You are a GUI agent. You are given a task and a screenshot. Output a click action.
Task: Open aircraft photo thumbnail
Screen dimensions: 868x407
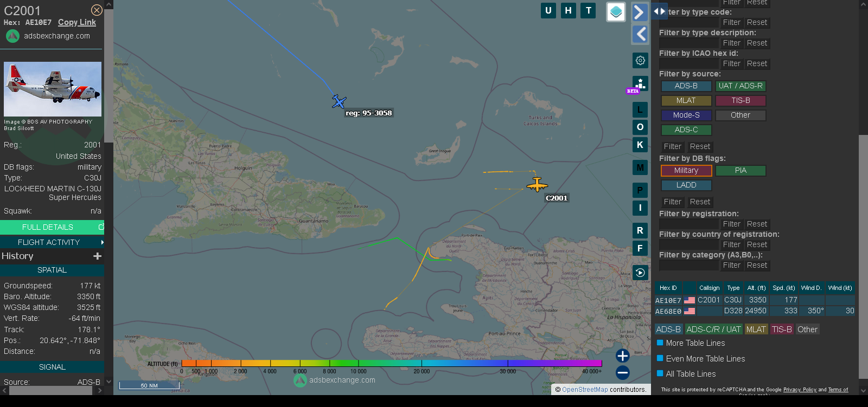53,89
